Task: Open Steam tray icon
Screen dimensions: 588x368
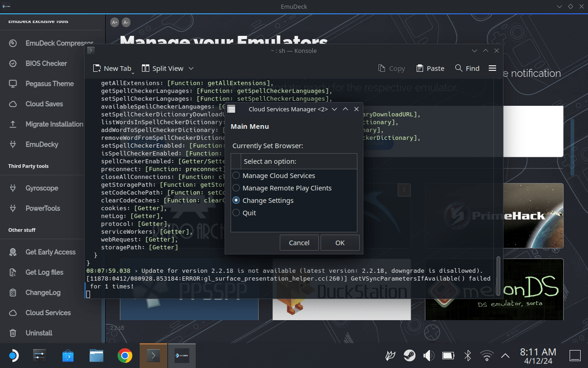Action: click(x=409, y=356)
